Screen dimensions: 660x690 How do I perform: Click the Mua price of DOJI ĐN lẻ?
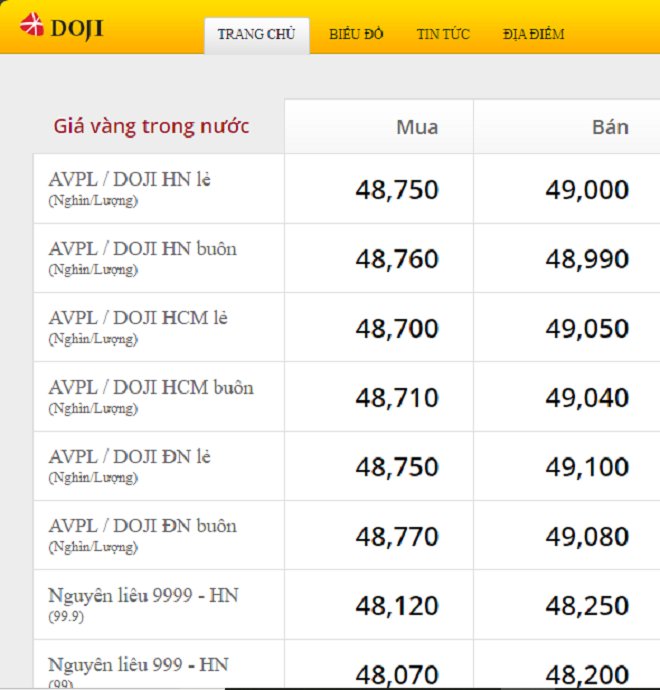click(x=397, y=467)
